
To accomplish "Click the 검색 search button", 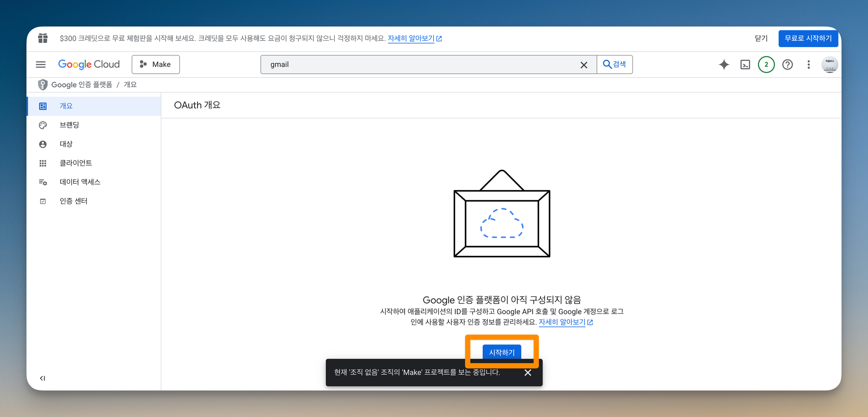I will [x=615, y=64].
